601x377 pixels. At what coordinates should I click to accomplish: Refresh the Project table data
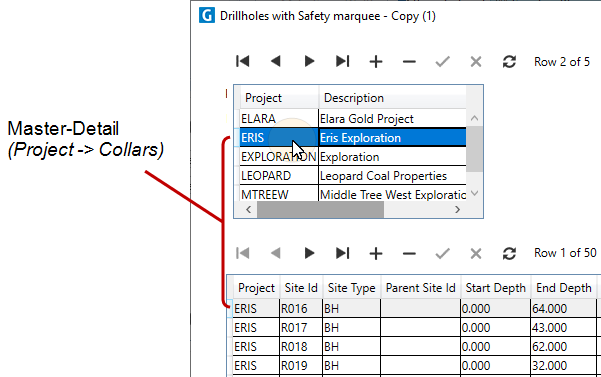click(509, 61)
